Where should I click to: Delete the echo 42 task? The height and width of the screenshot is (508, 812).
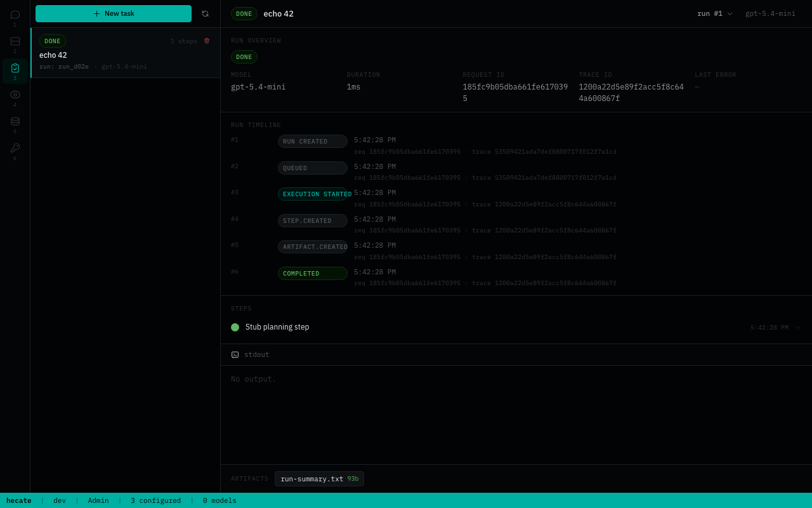click(x=207, y=41)
